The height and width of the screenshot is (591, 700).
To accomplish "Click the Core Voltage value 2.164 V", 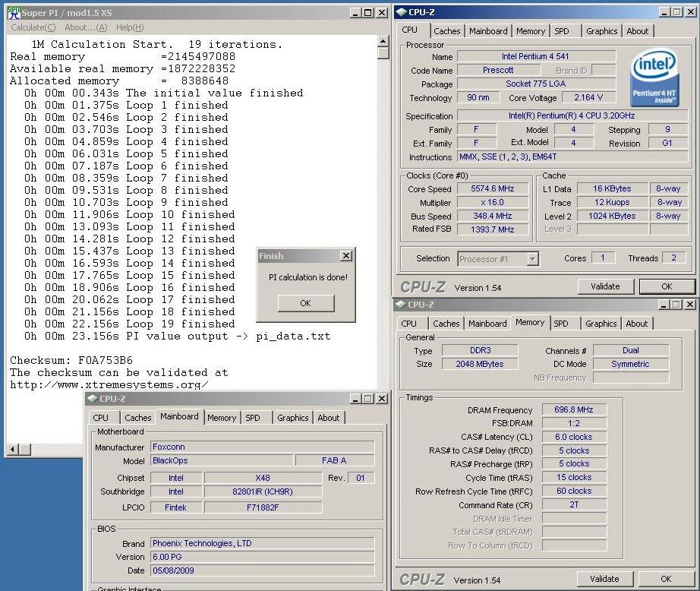I will coord(588,97).
